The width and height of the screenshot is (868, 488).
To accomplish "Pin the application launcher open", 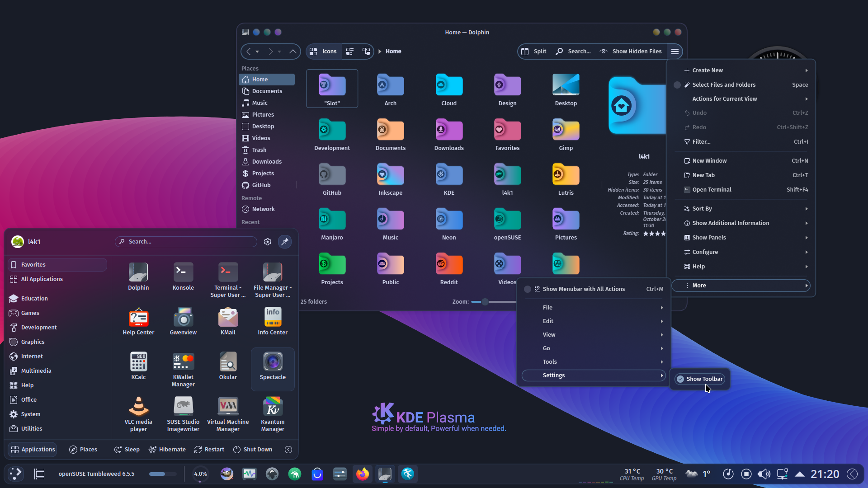I will pos(285,242).
